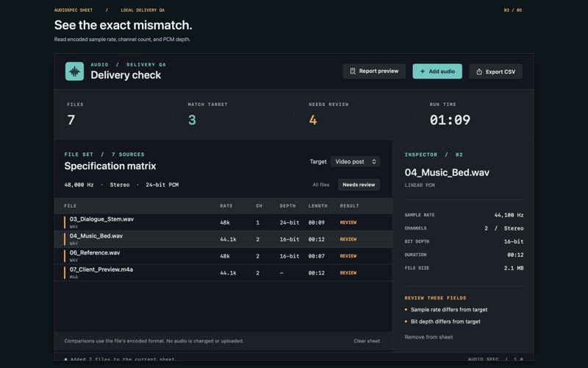Viewport: 588px width, 368px height.
Task: Switch to the All files filter
Action: pyautogui.click(x=321, y=185)
